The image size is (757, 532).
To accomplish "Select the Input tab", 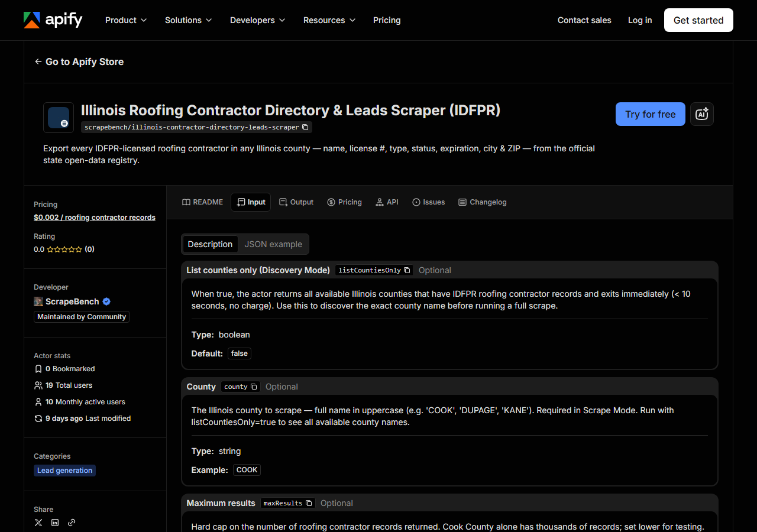I will 251,202.
